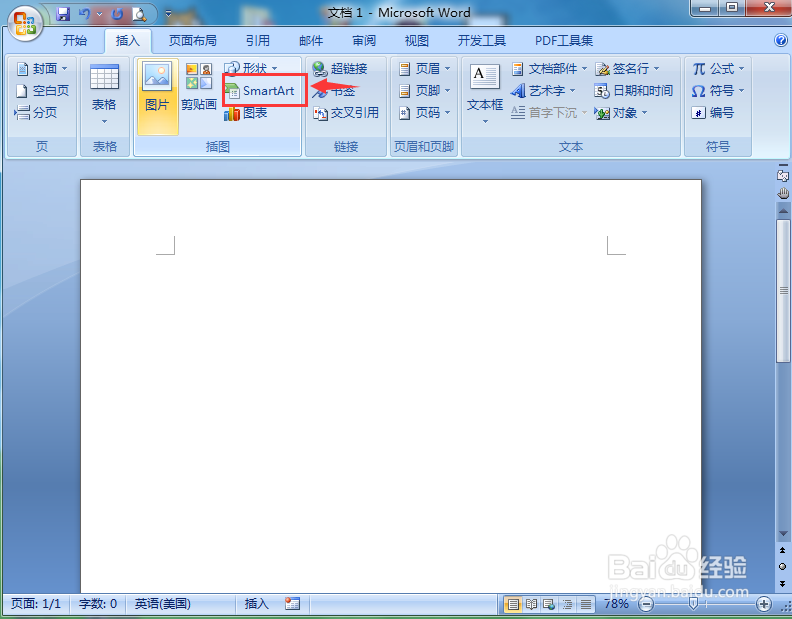The height and width of the screenshot is (619, 792).
Task: Switch to the 视图 tab
Action: (x=417, y=40)
